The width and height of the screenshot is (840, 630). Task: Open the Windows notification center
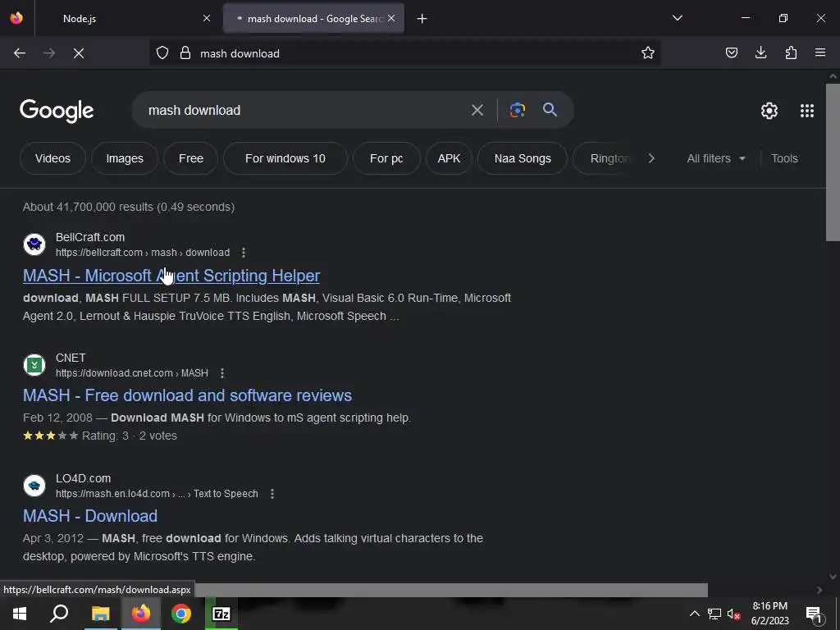[x=815, y=614]
